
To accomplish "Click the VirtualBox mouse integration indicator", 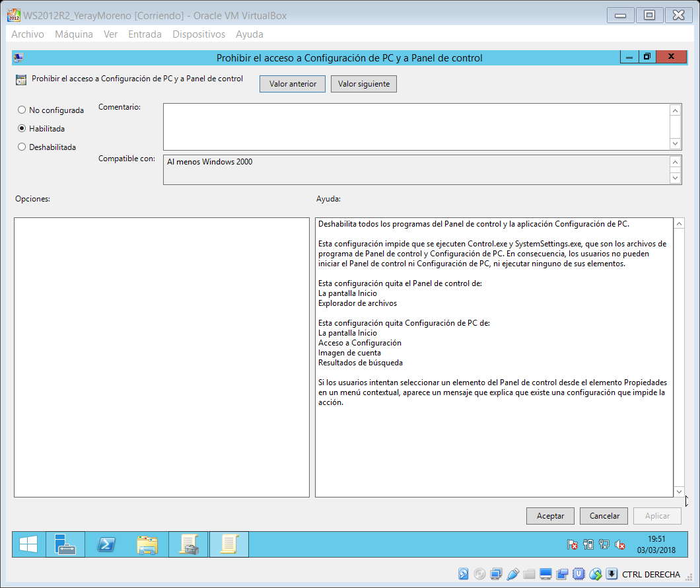I will click(x=595, y=574).
